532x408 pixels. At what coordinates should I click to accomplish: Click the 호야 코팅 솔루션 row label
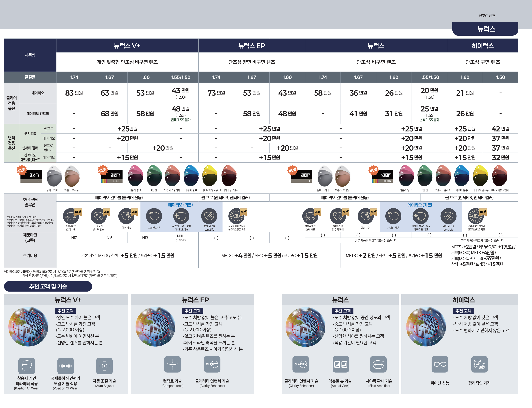pyautogui.click(x=30, y=202)
